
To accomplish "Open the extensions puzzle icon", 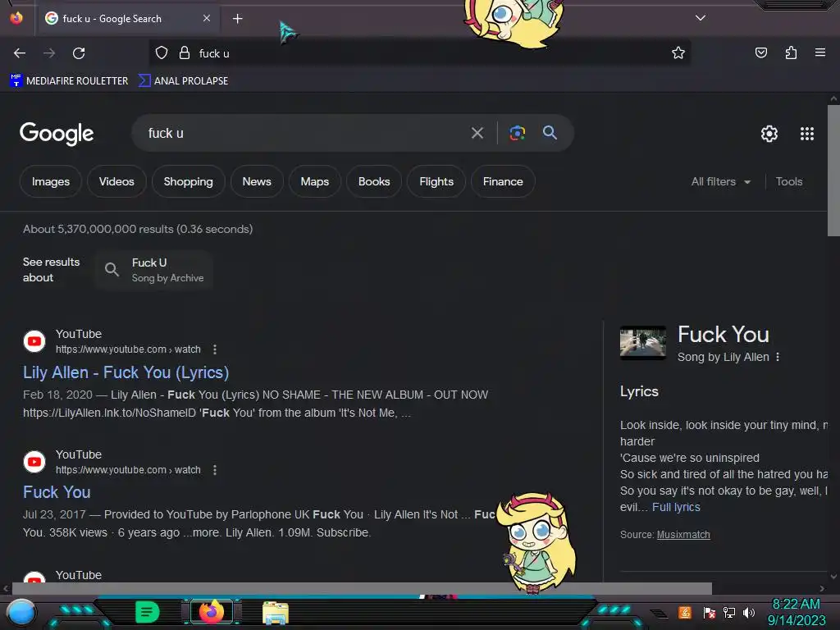I will pyautogui.click(x=791, y=52).
